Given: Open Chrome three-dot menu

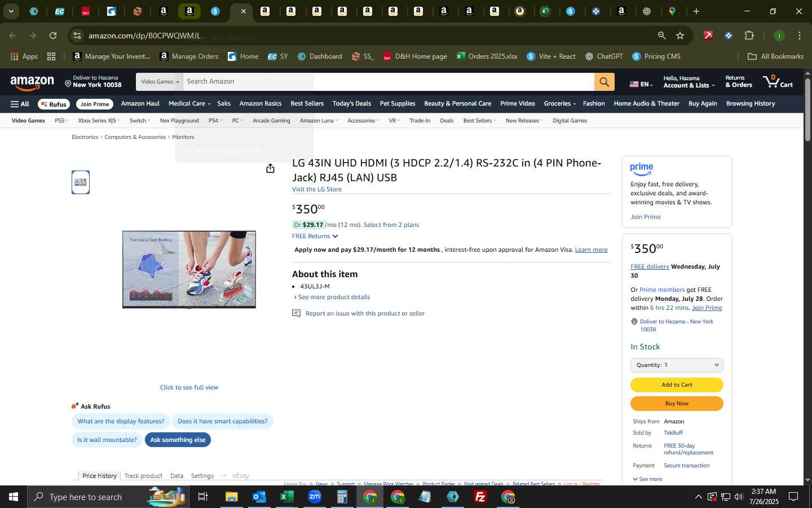Looking at the screenshot, I should tap(799, 36).
